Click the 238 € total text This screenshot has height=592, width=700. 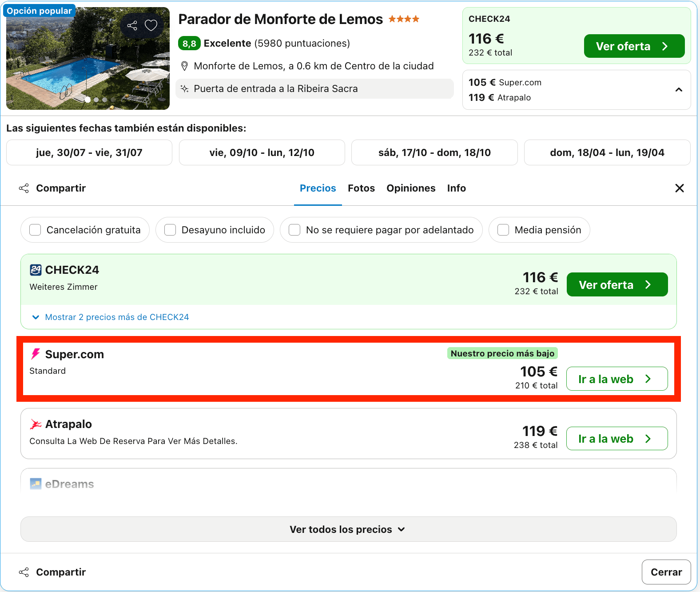tap(536, 445)
